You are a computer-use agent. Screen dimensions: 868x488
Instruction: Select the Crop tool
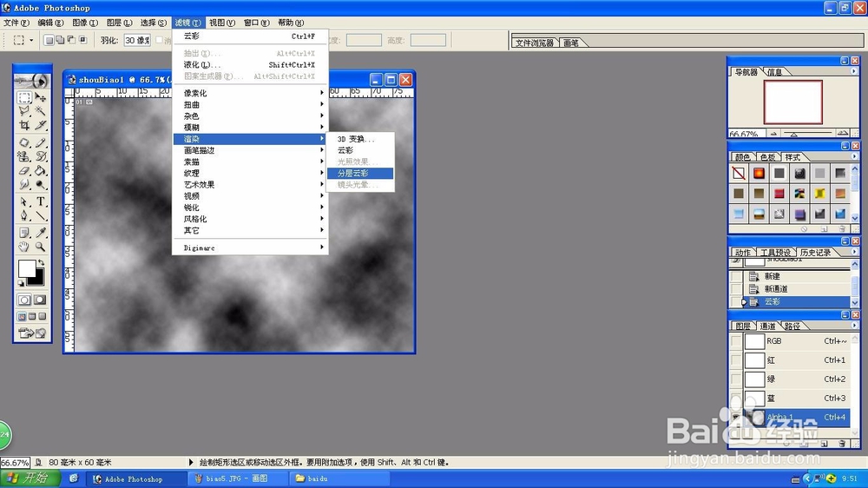point(23,125)
